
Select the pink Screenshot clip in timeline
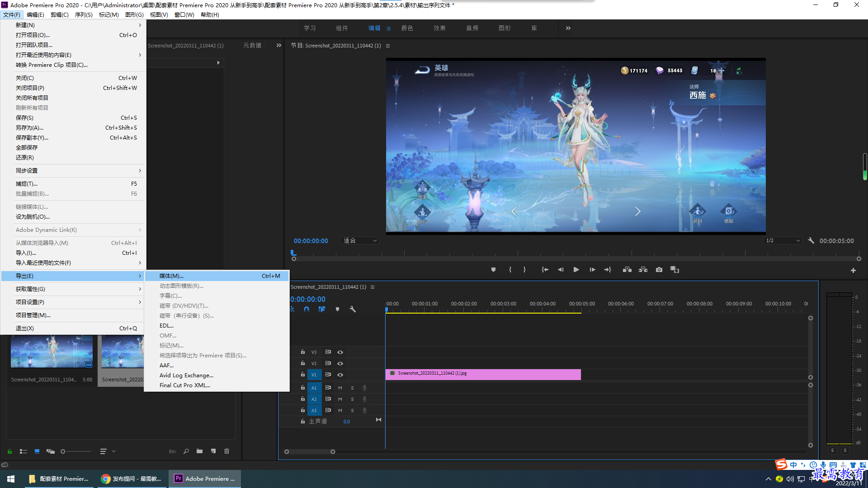(483, 375)
